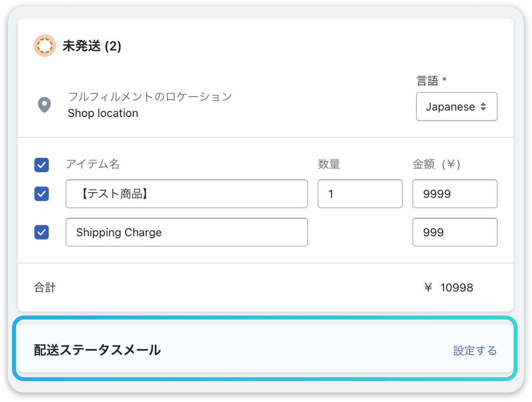Image resolution: width=532 pixels, height=402 pixels.
Task: Uncheck the 【テスト商品】 item checkbox
Action: [x=42, y=194]
